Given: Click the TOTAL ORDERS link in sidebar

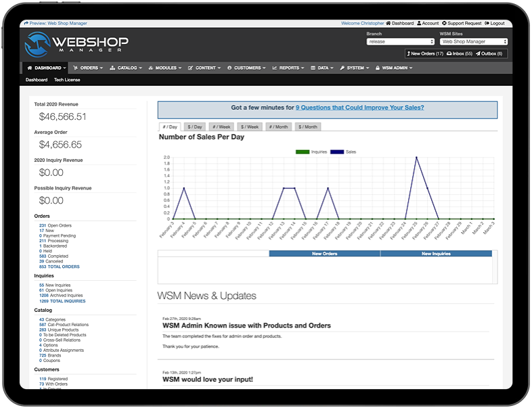Looking at the screenshot, I should pos(63,267).
